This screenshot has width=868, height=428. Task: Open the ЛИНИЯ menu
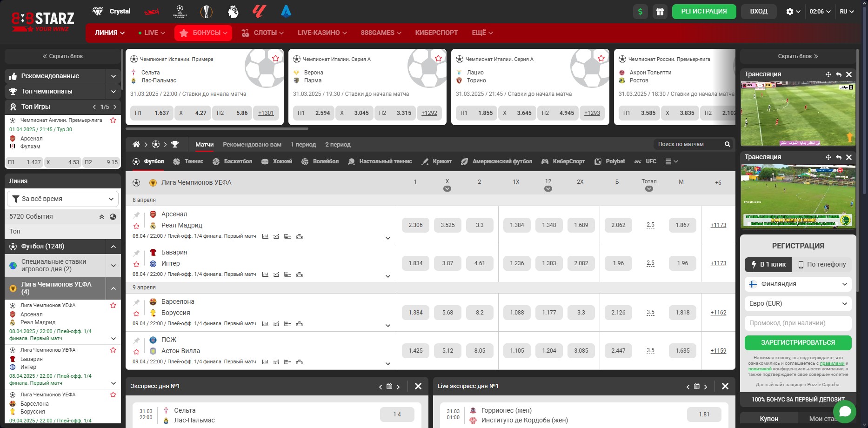110,33
